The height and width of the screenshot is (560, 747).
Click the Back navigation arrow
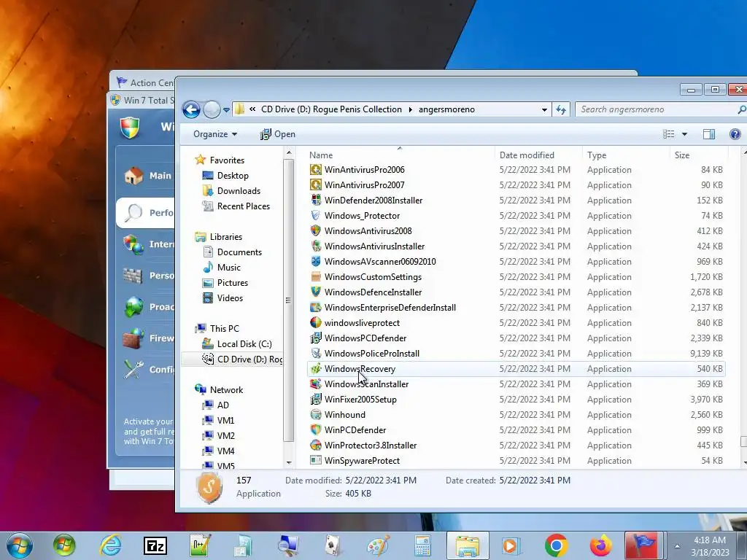tap(191, 109)
